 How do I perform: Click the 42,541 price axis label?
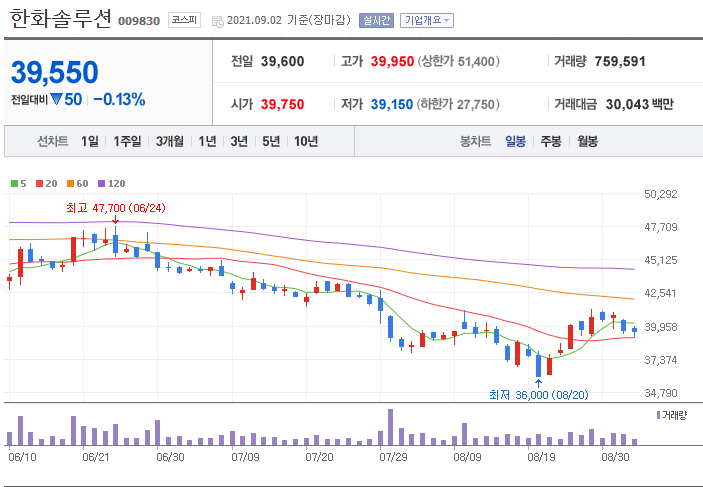click(x=661, y=293)
